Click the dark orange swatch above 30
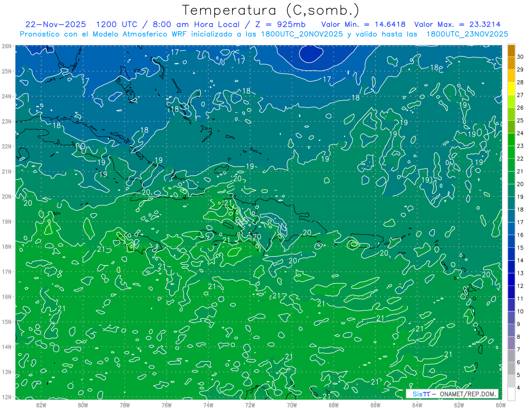 click(511, 51)
